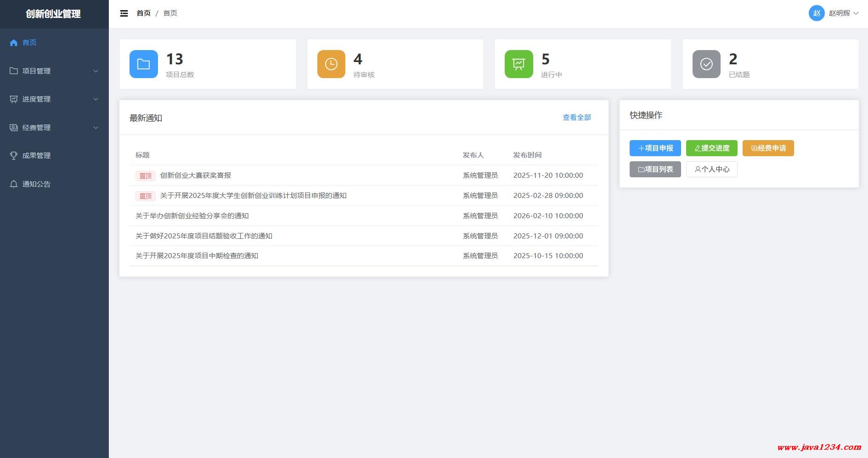Click the green presentation icon for 进行中
The height and width of the screenshot is (458, 868).
pos(519,64)
